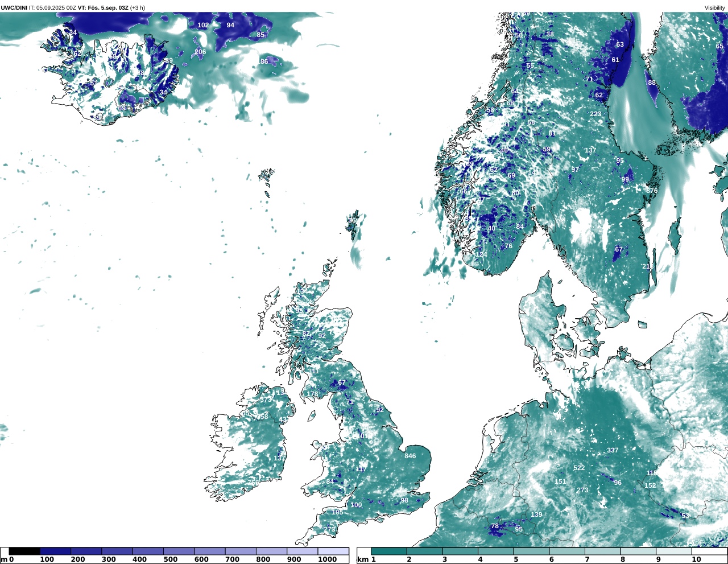728x564 pixels.
Task: Click the '40' value in southern Norway
Action: pyautogui.click(x=491, y=229)
